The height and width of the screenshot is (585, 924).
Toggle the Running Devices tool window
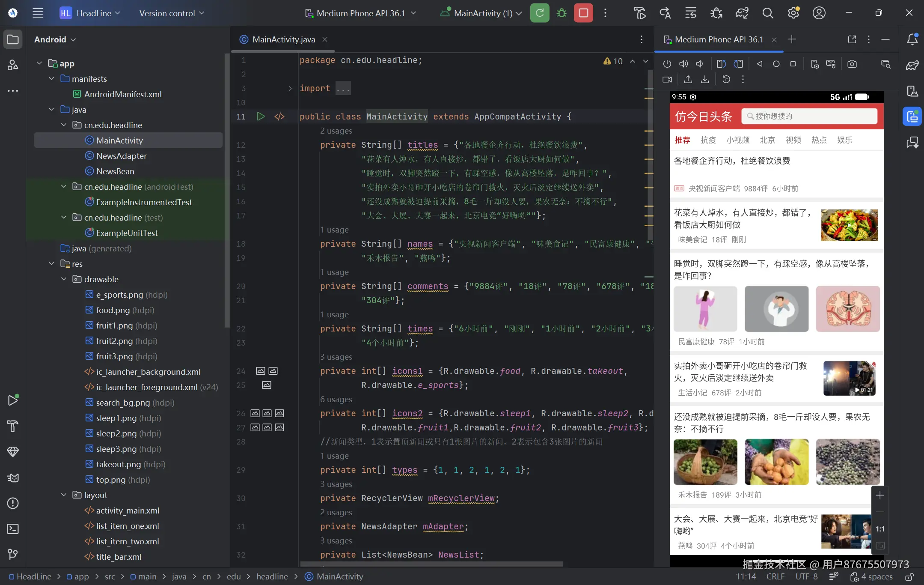pyautogui.click(x=912, y=116)
